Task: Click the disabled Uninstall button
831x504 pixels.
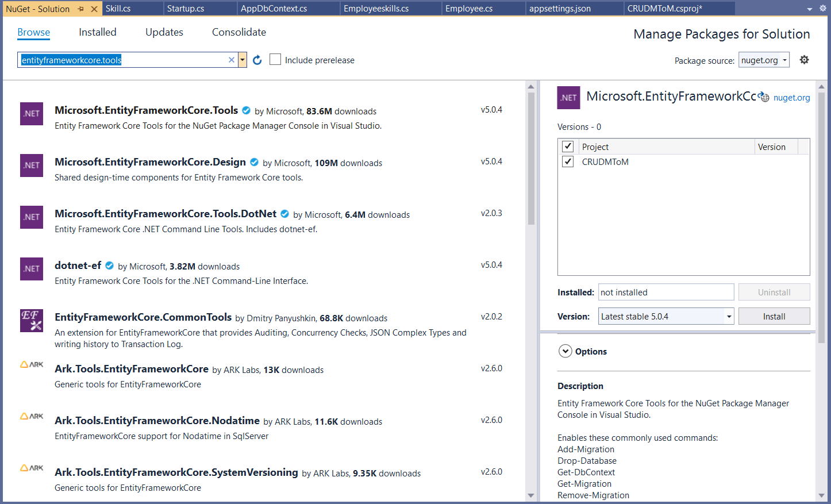Action: point(774,292)
